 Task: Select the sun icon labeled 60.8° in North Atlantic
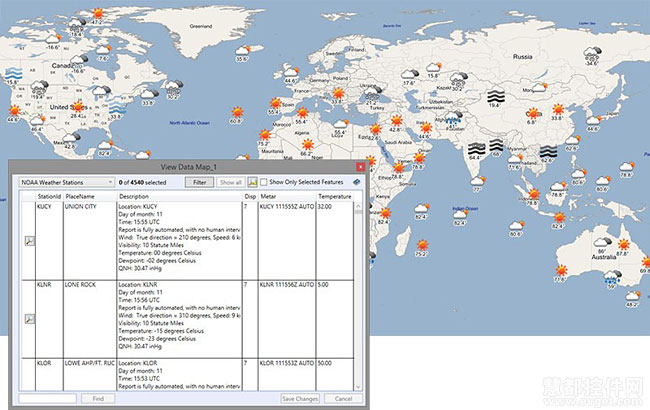point(237,112)
